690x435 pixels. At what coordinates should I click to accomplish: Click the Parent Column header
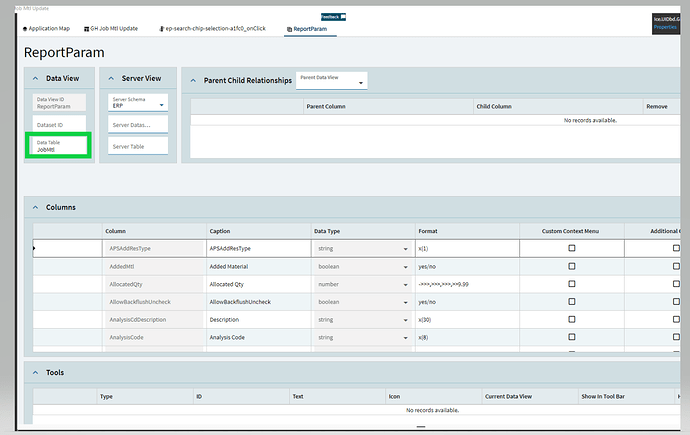(389, 106)
